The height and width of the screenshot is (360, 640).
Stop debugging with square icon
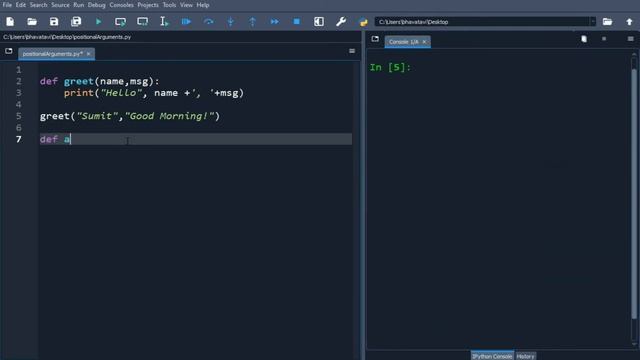(297, 22)
